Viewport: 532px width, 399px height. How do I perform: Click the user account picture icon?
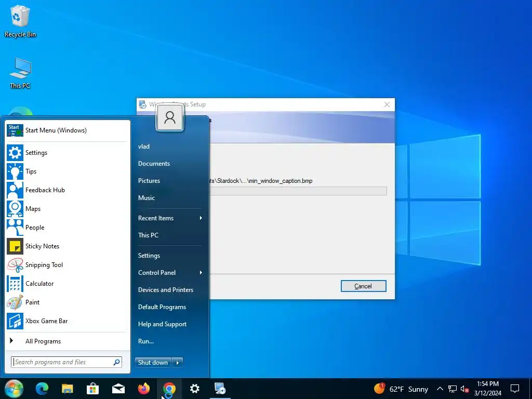[170, 118]
